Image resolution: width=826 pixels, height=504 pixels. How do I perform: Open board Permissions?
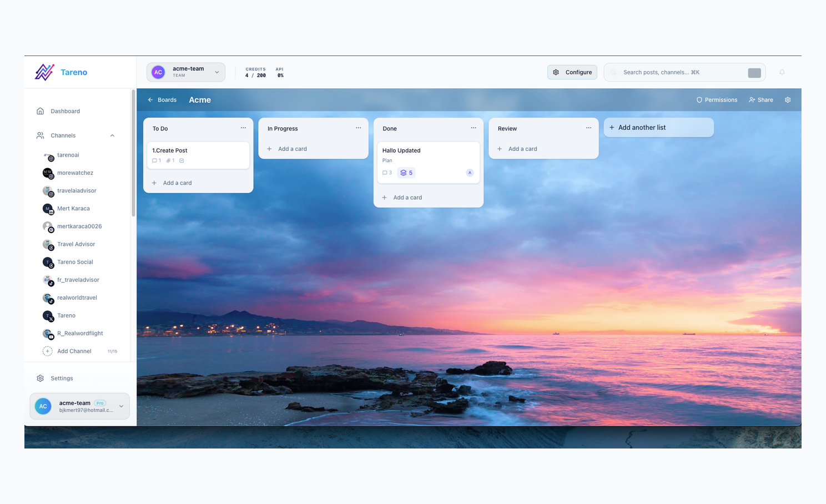click(717, 100)
